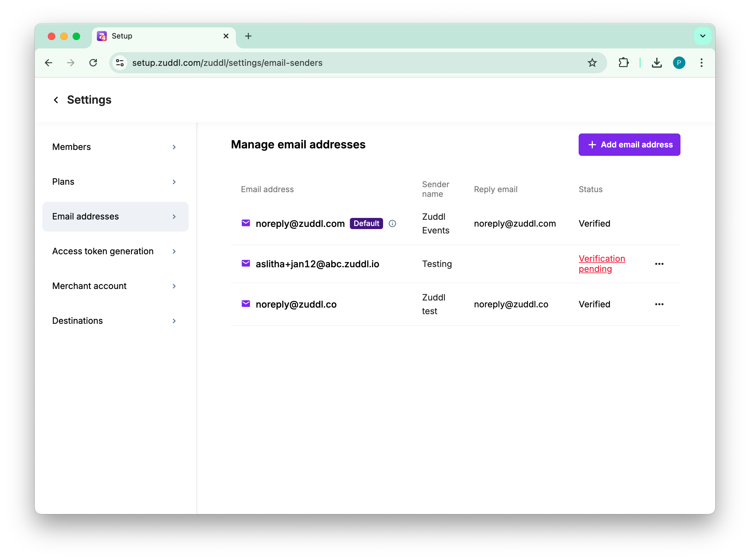Click Add email address button

coord(629,145)
